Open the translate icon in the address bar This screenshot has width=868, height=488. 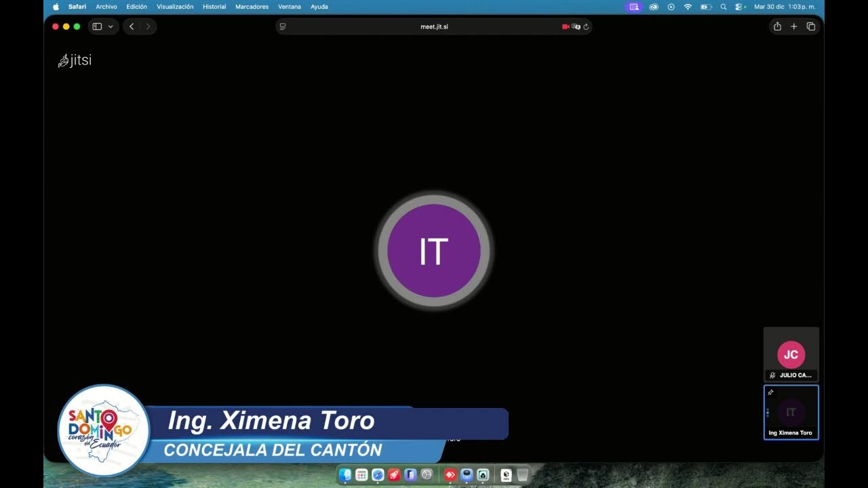pyautogui.click(x=576, y=26)
